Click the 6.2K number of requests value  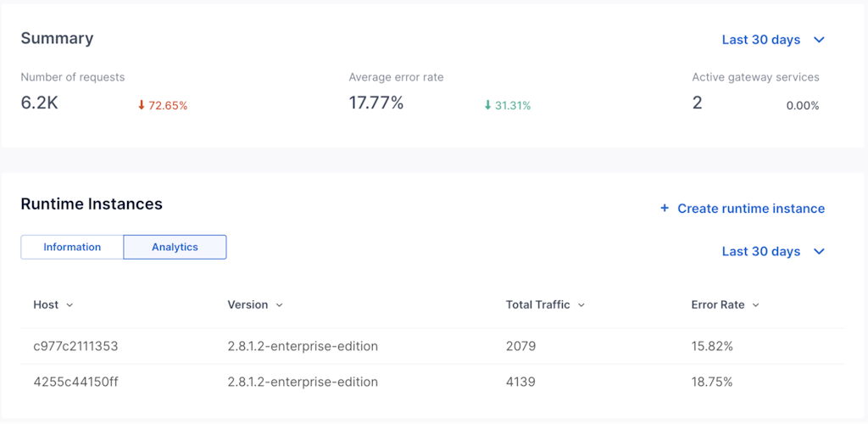click(x=40, y=103)
